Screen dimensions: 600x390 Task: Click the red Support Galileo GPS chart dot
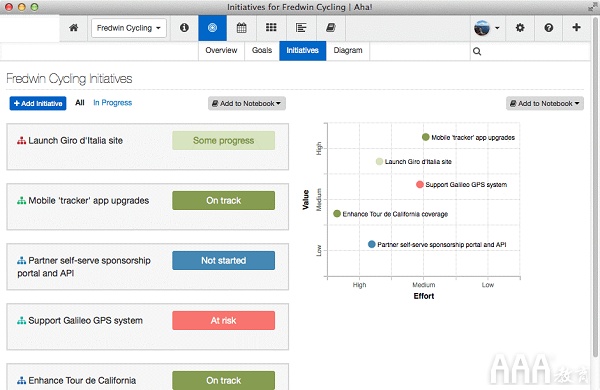tap(420, 184)
